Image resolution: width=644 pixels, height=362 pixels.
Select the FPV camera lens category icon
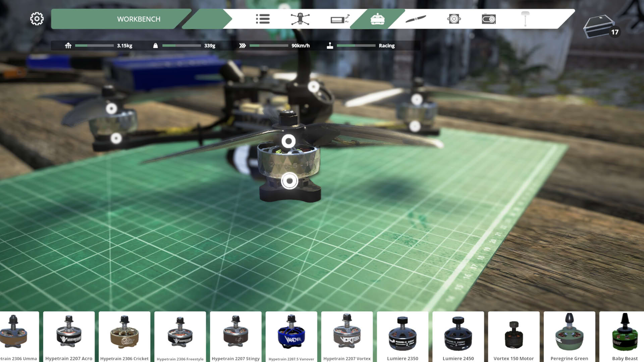coord(454,19)
